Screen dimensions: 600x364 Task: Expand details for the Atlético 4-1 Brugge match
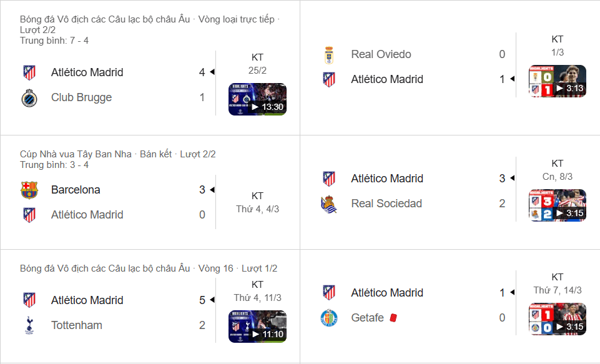(x=212, y=72)
